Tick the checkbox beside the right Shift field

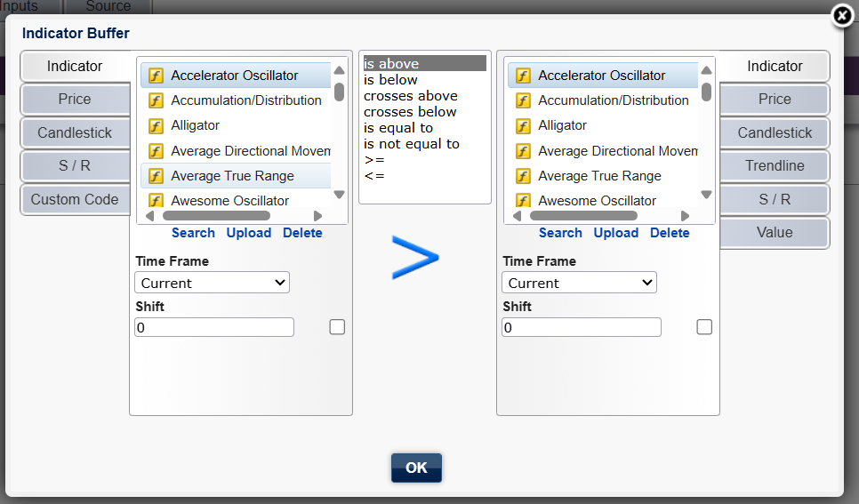click(704, 327)
